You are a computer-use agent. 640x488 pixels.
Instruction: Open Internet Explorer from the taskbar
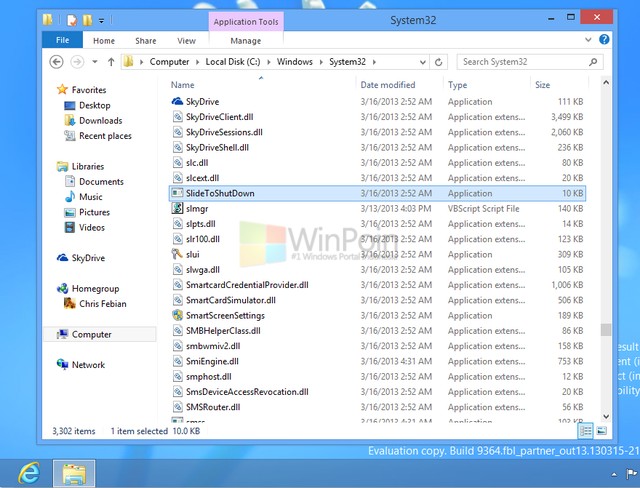click(29, 473)
